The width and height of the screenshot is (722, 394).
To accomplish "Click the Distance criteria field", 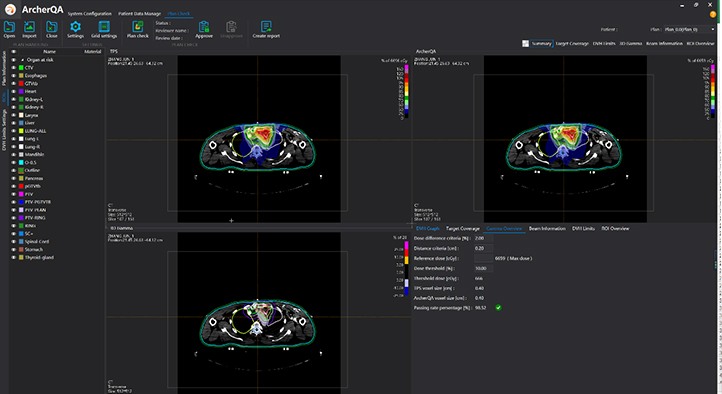I will coord(483,248).
